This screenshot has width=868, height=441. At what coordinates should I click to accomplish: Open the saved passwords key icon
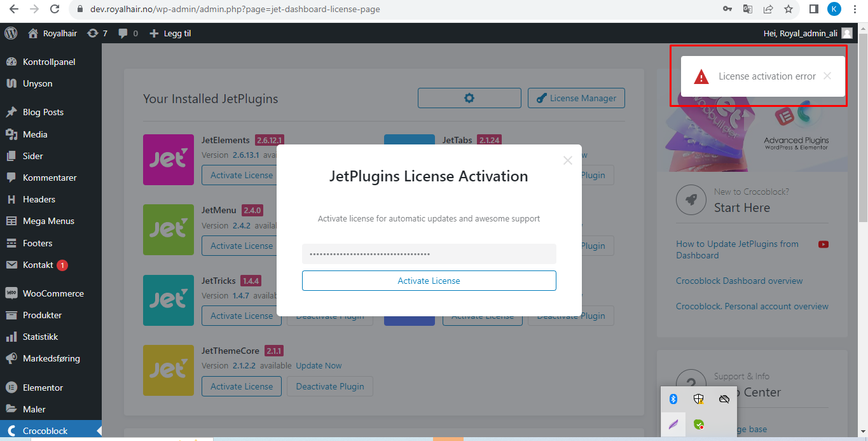[x=727, y=10]
